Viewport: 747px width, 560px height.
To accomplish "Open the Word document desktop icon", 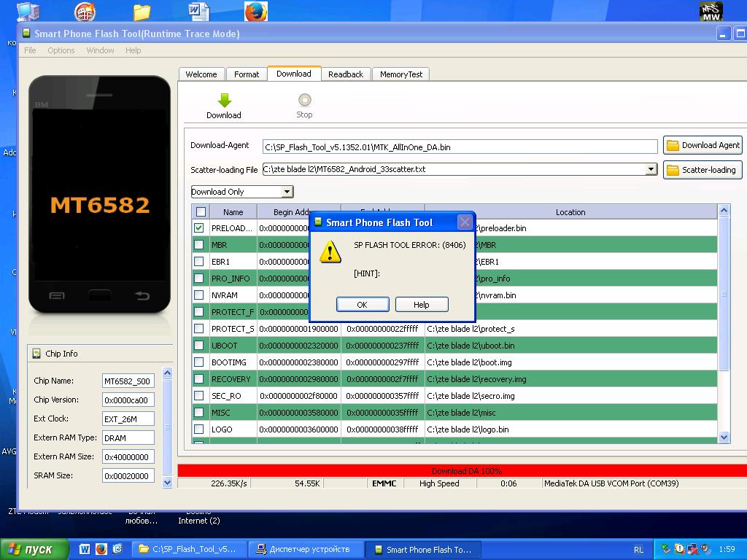I will [x=198, y=12].
